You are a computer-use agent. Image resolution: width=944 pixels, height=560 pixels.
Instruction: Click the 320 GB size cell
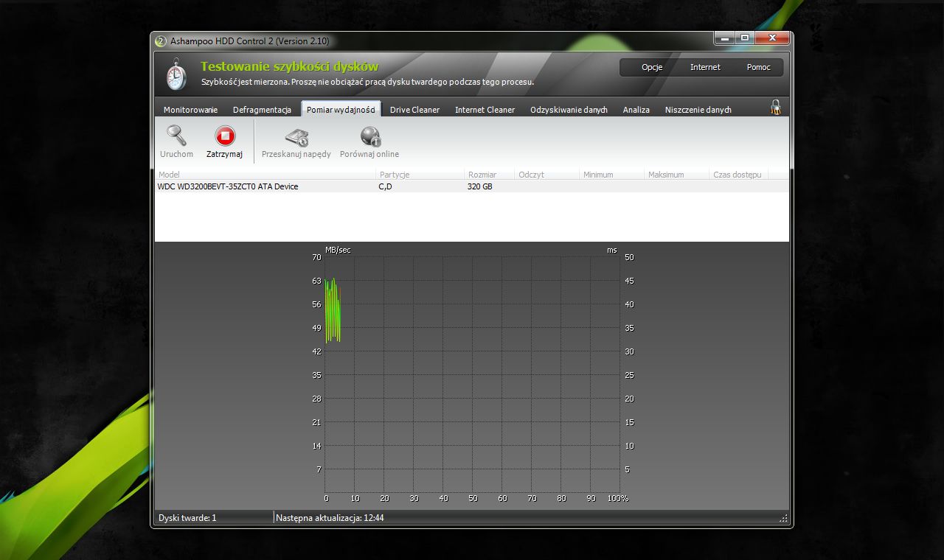click(x=479, y=186)
